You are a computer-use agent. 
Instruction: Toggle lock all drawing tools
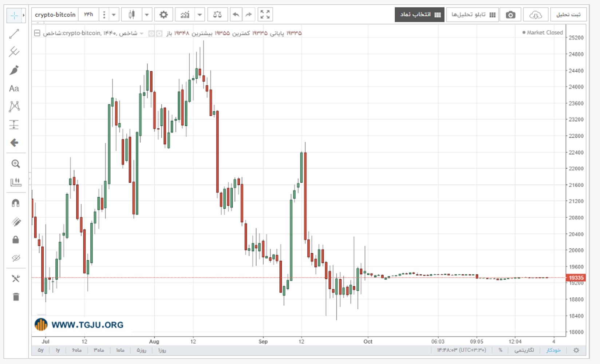tap(16, 240)
